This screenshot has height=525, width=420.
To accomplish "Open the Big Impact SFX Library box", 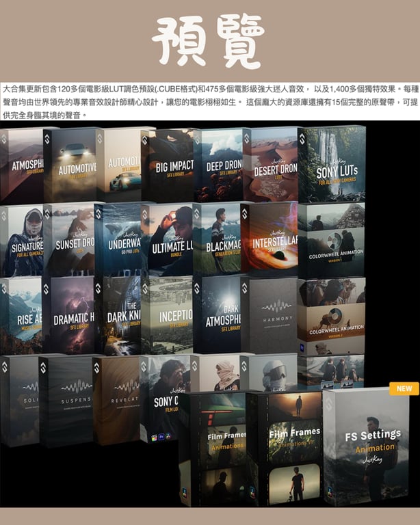I will click(168, 165).
